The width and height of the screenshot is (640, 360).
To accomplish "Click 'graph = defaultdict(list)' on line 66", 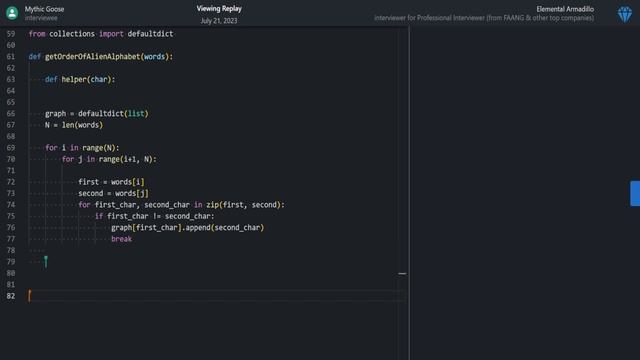I will pos(97,113).
